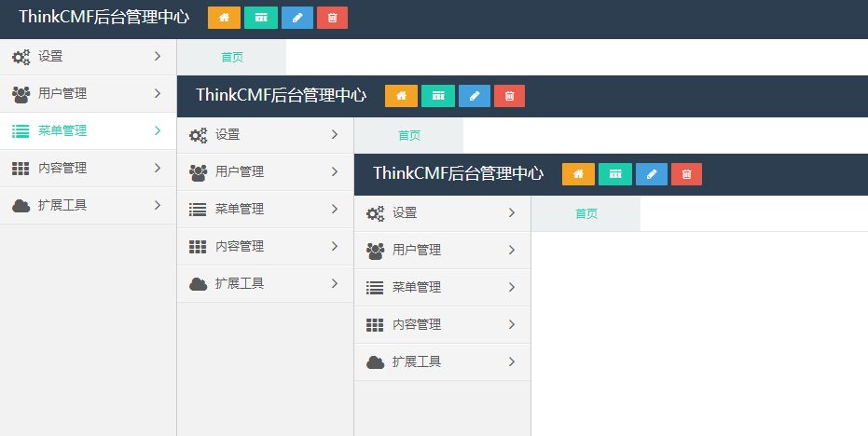868x436 pixels.
Task: Click the red trash button in the middle nested header
Action: (x=509, y=96)
